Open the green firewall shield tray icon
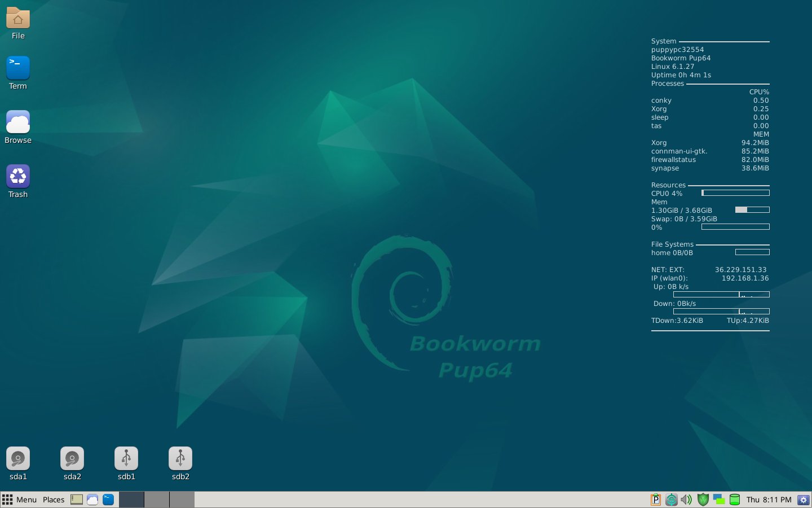The height and width of the screenshot is (508, 812). [703, 500]
